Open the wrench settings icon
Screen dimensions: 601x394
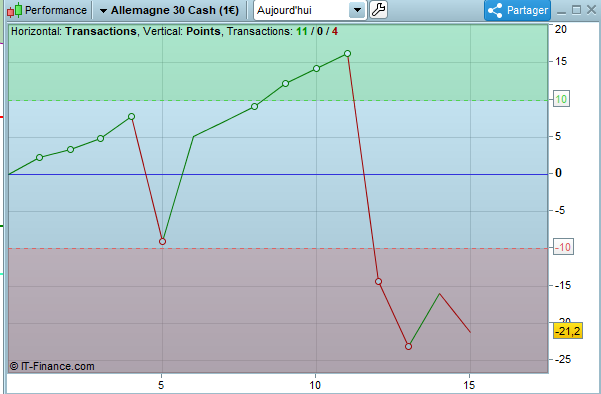click(x=378, y=10)
